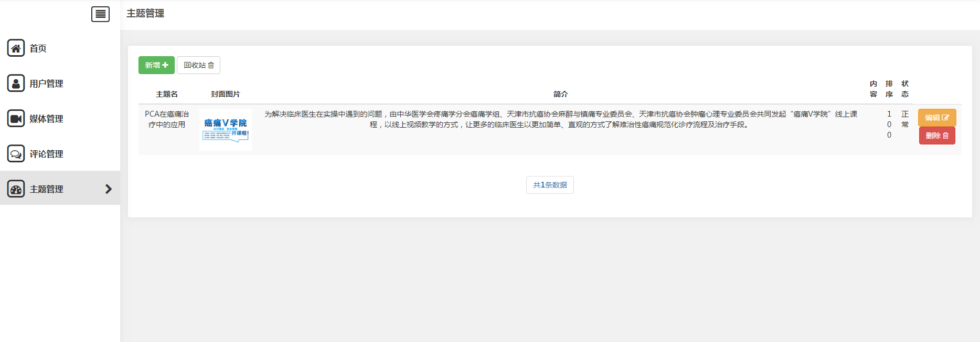Open the 癌痛V学院 cover image thumbnail
The width and height of the screenshot is (980, 342).
[x=226, y=130]
